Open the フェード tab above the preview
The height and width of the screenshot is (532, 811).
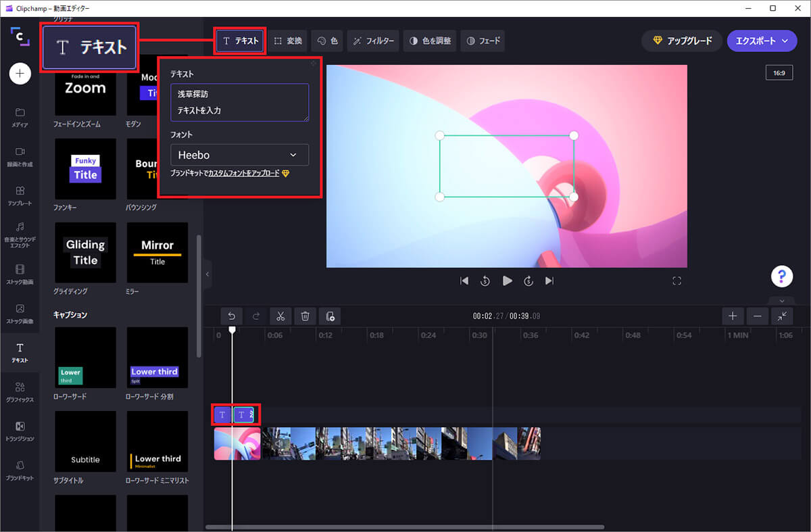(x=483, y=41)
